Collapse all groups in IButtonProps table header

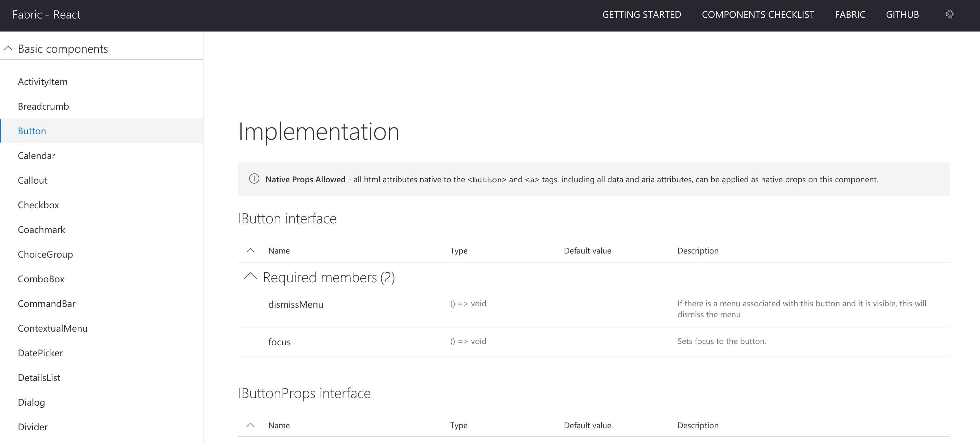(250, 425)
